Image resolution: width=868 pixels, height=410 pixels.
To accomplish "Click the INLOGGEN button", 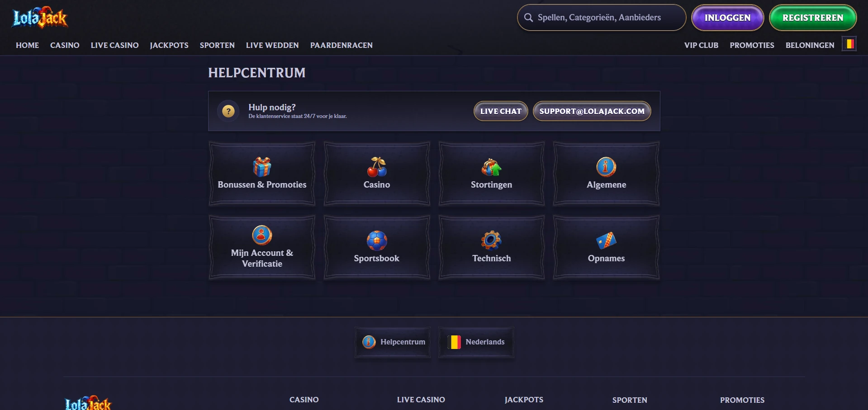I will pyautogui.click(x=727, y=18).
